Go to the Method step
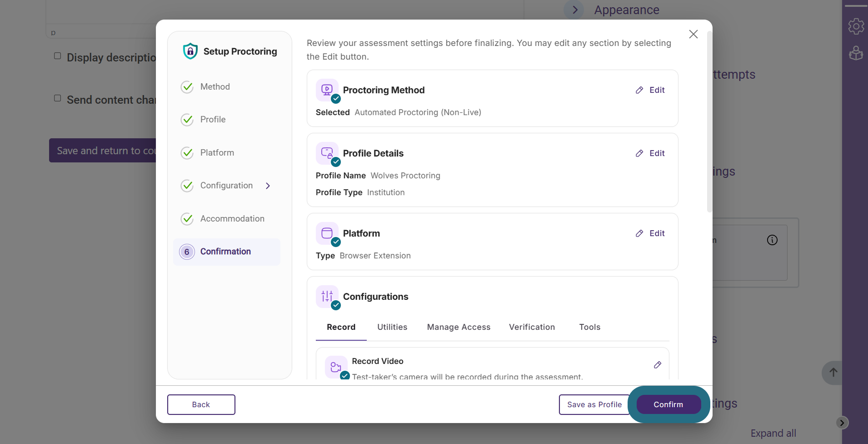The image size is (868, 444). (215, 87)
